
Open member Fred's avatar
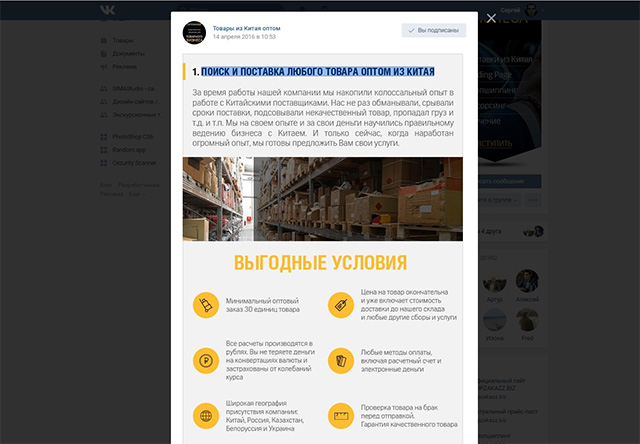click(x=527, y=320)
